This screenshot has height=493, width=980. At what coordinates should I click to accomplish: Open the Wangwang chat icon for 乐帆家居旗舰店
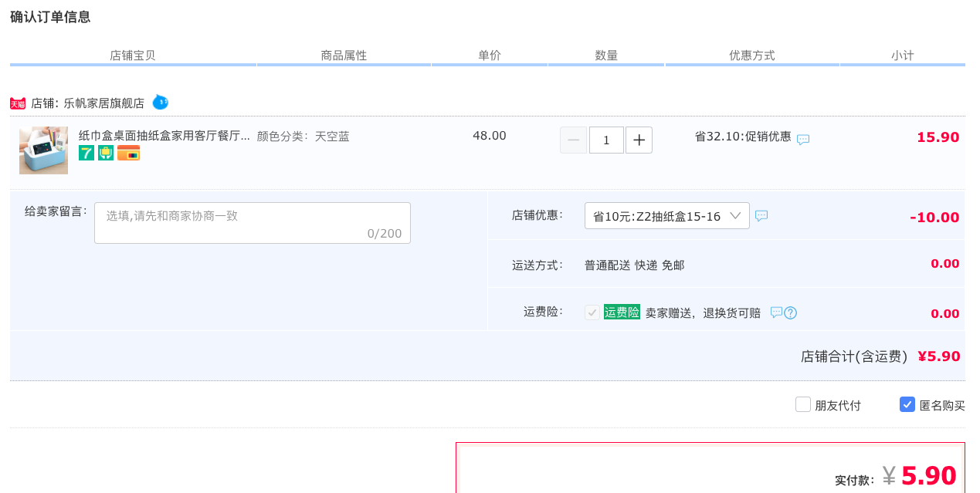point(160,102)
